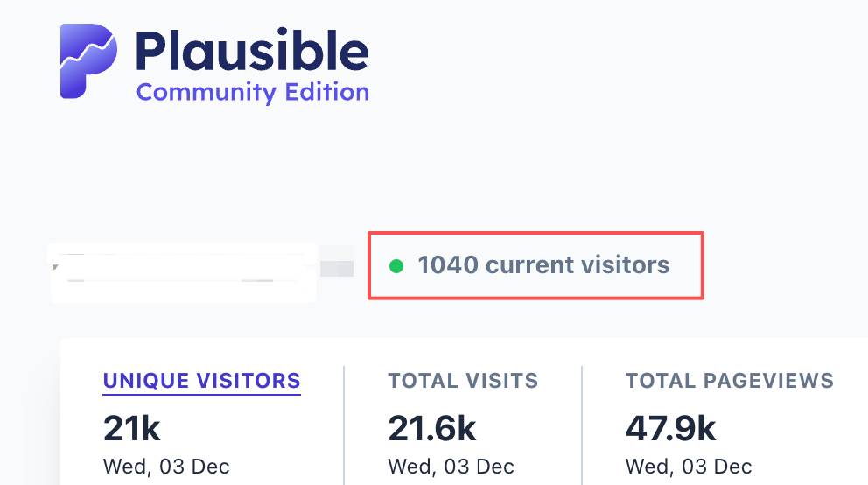
Task: Click the Community Edition subtitle text
Action: [x=253, y=92]
